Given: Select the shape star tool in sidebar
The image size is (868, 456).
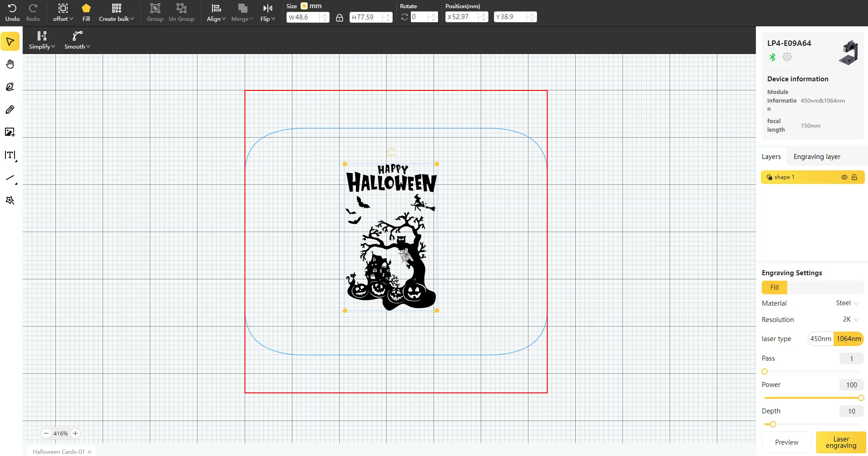Looking at the screenshot, I should [x=10, y=200].
